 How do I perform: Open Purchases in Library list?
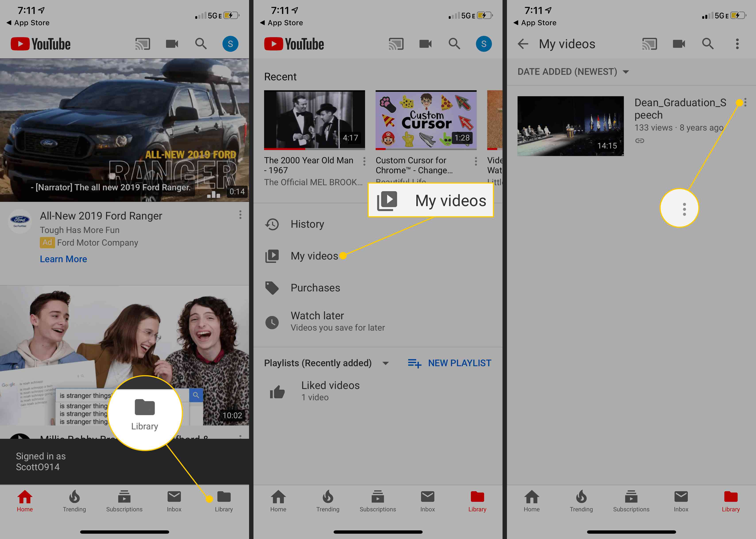(x=378, y=288)
